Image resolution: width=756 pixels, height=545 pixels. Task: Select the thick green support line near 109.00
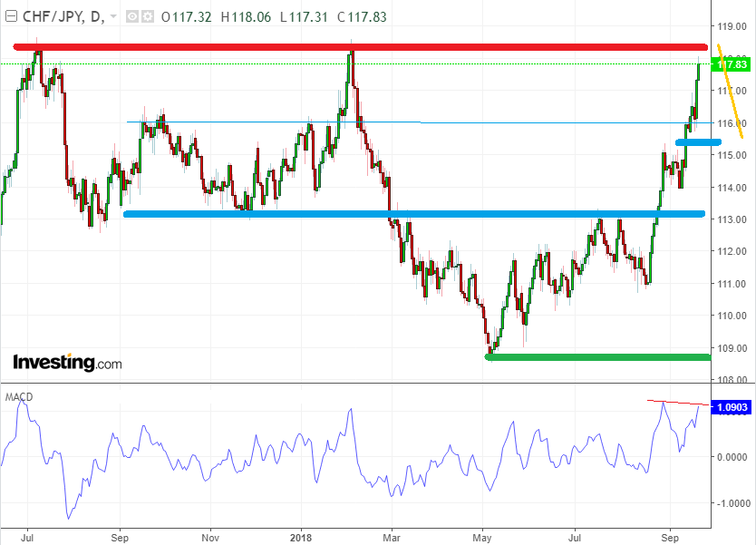tap(598, 357)
